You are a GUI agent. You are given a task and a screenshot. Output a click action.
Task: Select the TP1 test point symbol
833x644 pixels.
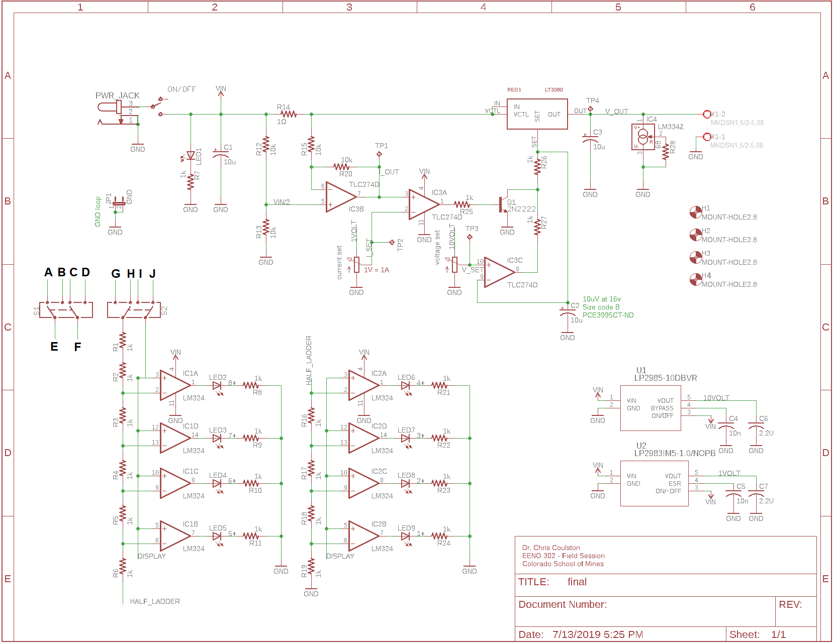pyautogui.click(x=379, y=154)
